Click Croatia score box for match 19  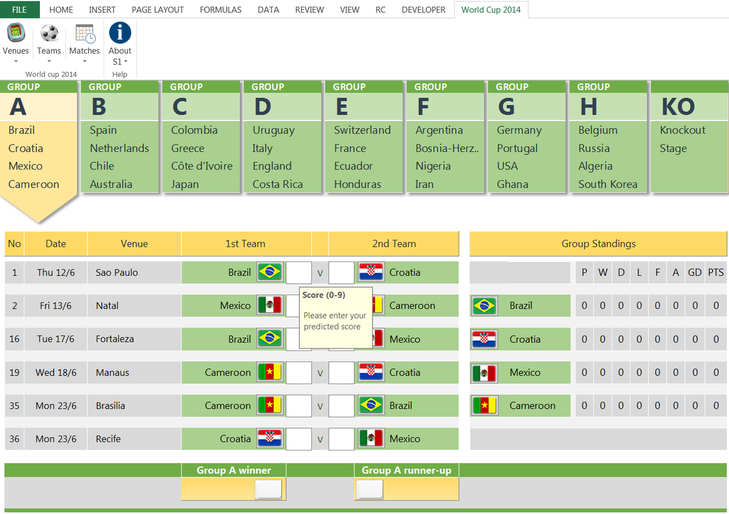(341, 372)
